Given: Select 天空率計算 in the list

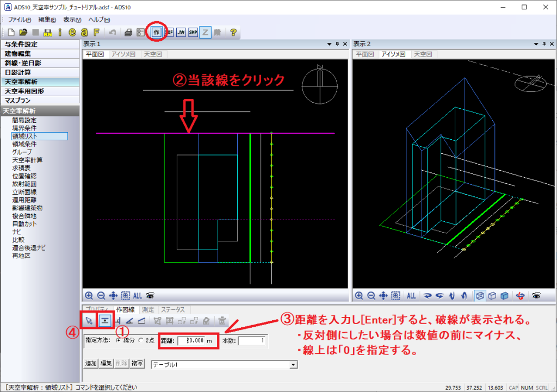Looking at the screenshot, I should pyautogui.click(x=27, y=160).
